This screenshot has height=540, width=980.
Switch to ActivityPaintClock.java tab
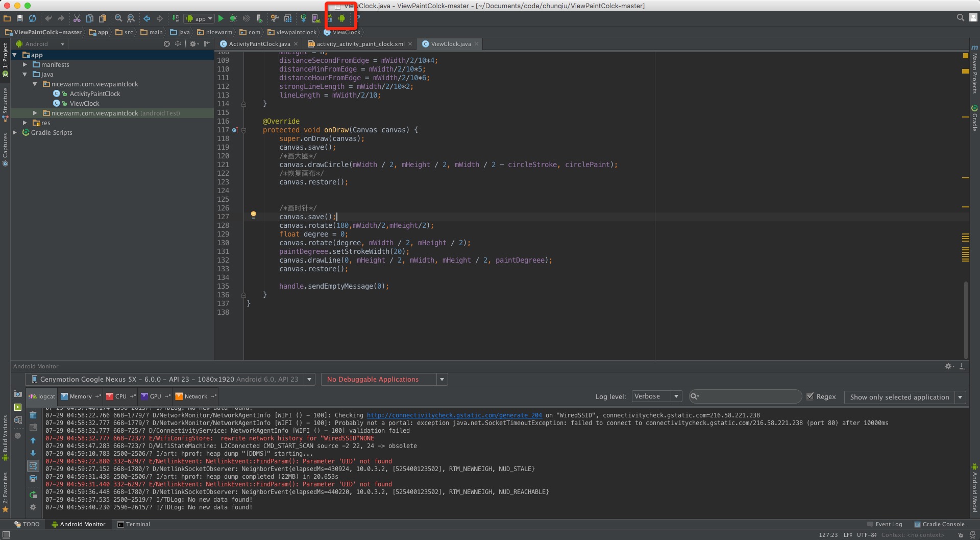click(x=259, y=44)
